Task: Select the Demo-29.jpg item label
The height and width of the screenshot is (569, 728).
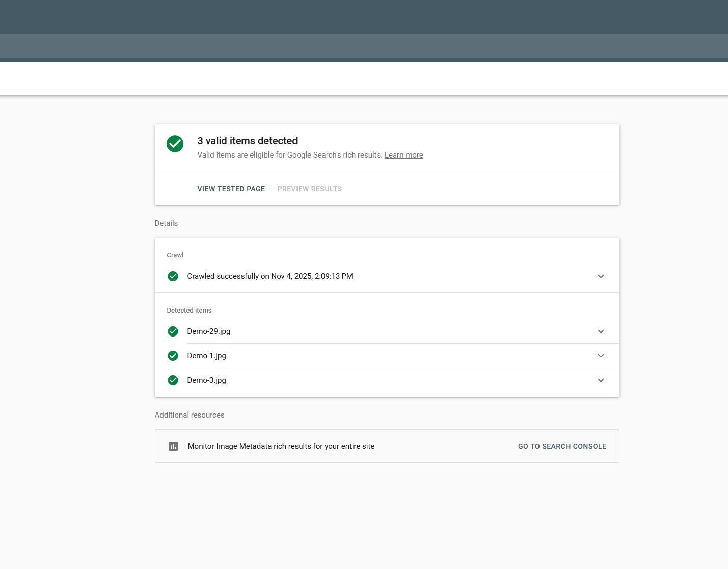Action: 208,331
